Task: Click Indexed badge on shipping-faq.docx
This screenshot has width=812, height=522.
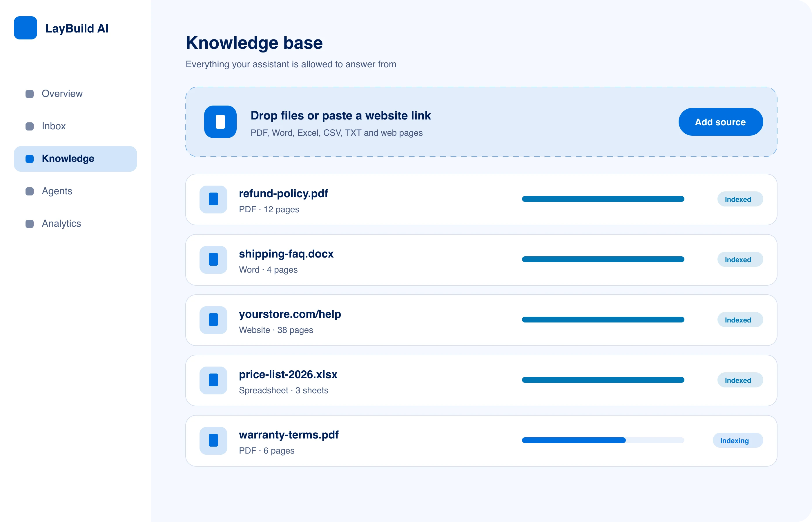Action: (740, 260)
